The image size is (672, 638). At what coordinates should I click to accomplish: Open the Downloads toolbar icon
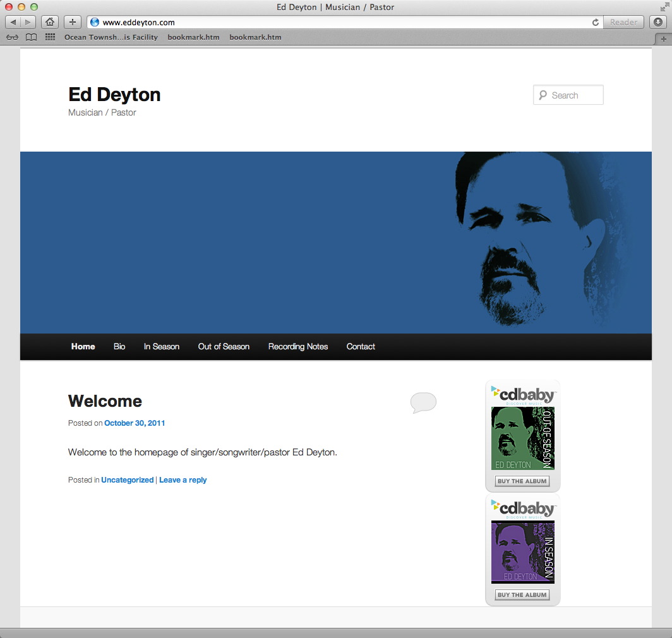[658, 22]
